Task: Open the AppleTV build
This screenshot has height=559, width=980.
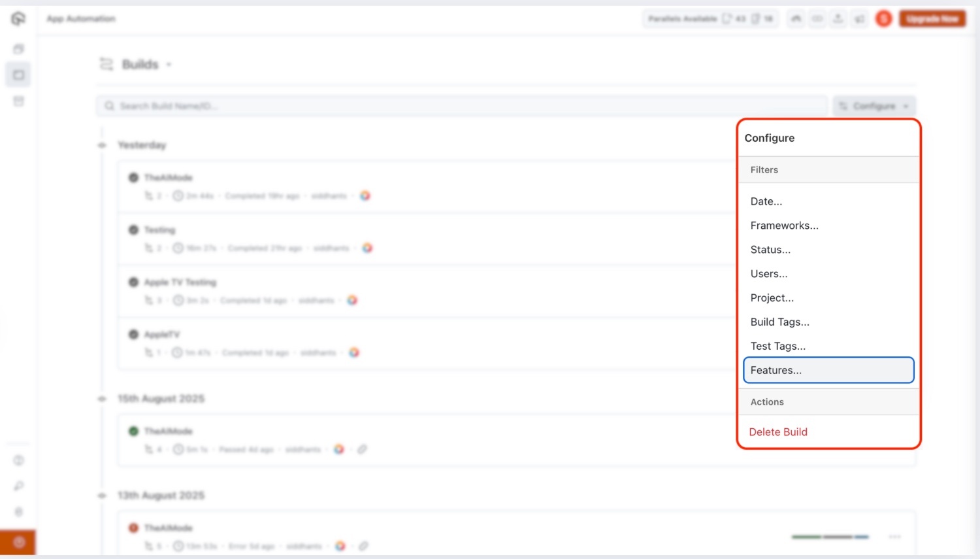Action: 162,335
